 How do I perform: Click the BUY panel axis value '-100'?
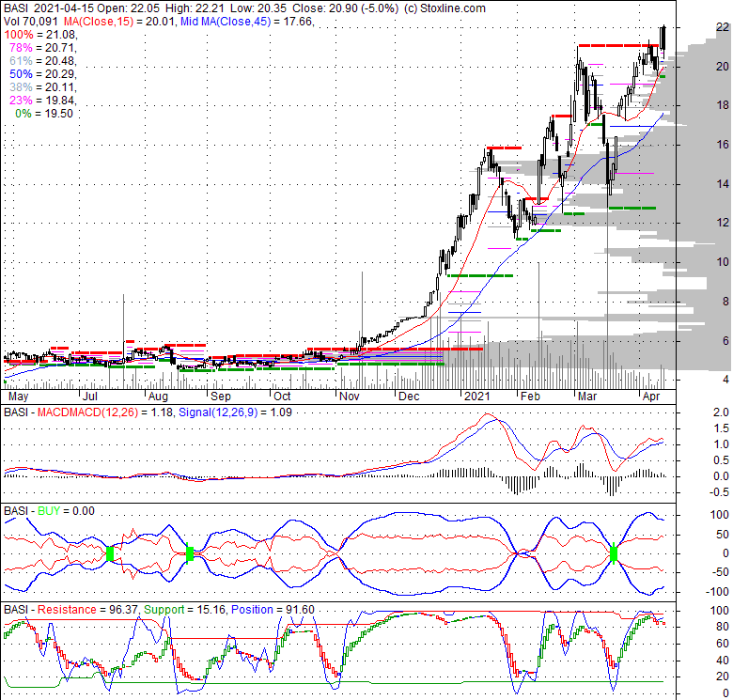point(718,592)
